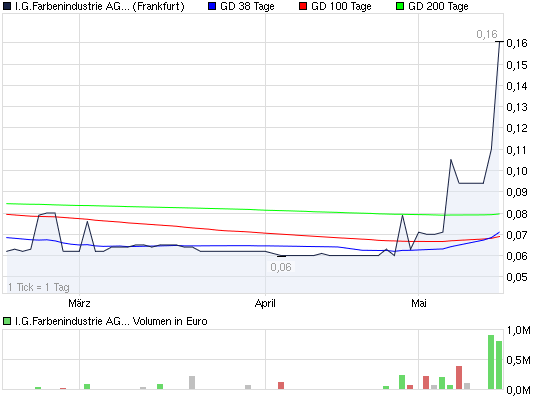The height and width of the screenshot is (398, 545).
Task: Click the tall grey volume bar in March
Action: (192, 382)
